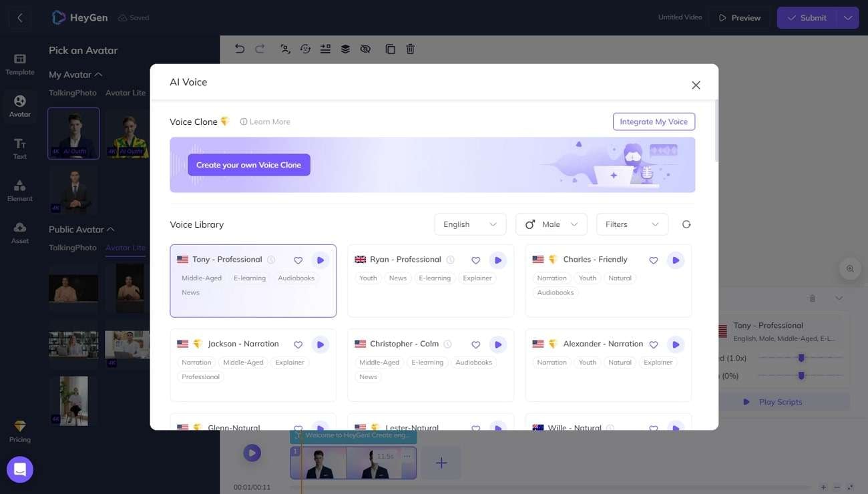Image resolution: width=868 pixels, height=494 pixels.
Task: Open the chat support bubble icon
Action: click(x=20, y=469)
